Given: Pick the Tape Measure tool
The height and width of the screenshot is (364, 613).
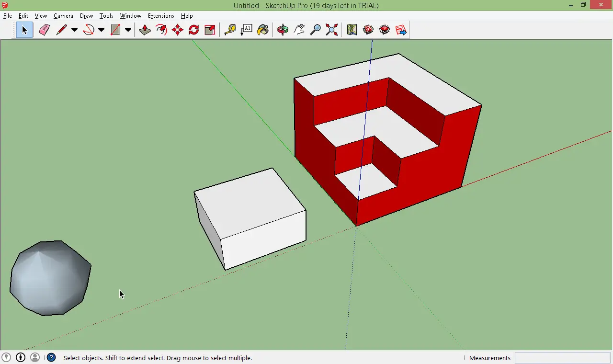Looking at the screenshot, I should pyautogui.click(x=230, y=30).
